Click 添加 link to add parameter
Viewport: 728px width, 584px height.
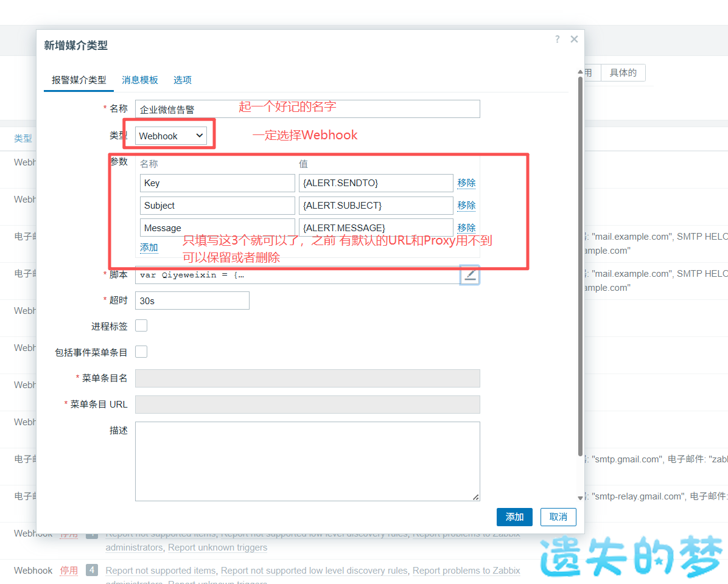pos(149,248)
